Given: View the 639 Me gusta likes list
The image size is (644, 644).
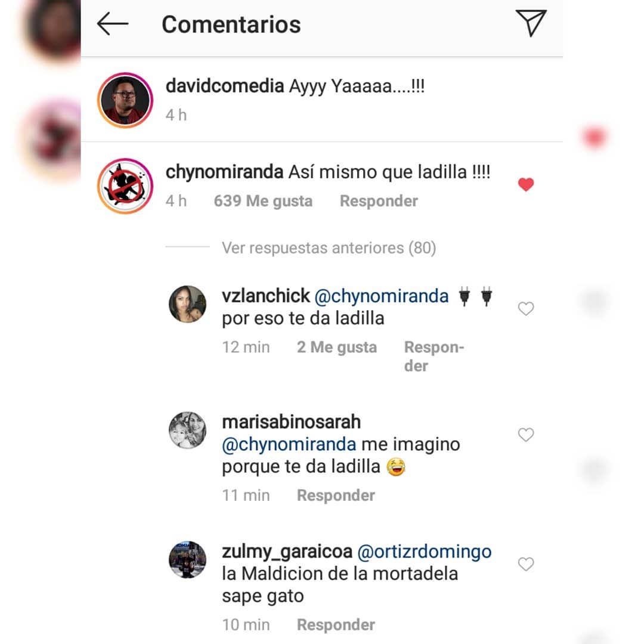Looking at the screenshot, I should click(264, 201).
